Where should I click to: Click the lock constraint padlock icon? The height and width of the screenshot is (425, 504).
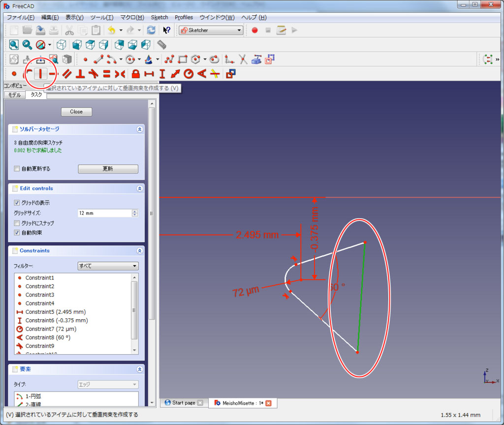[x=136, y=74]
